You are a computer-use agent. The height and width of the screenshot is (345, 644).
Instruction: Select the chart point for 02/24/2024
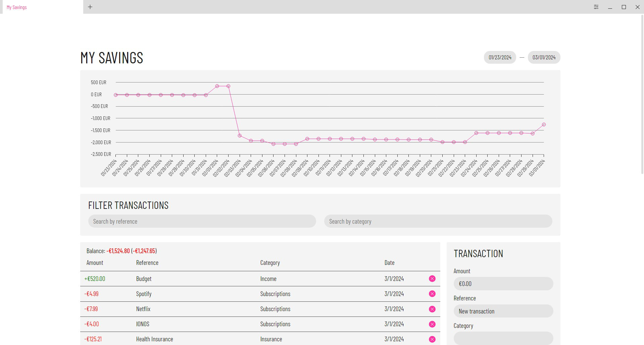(x=476, y=133)
